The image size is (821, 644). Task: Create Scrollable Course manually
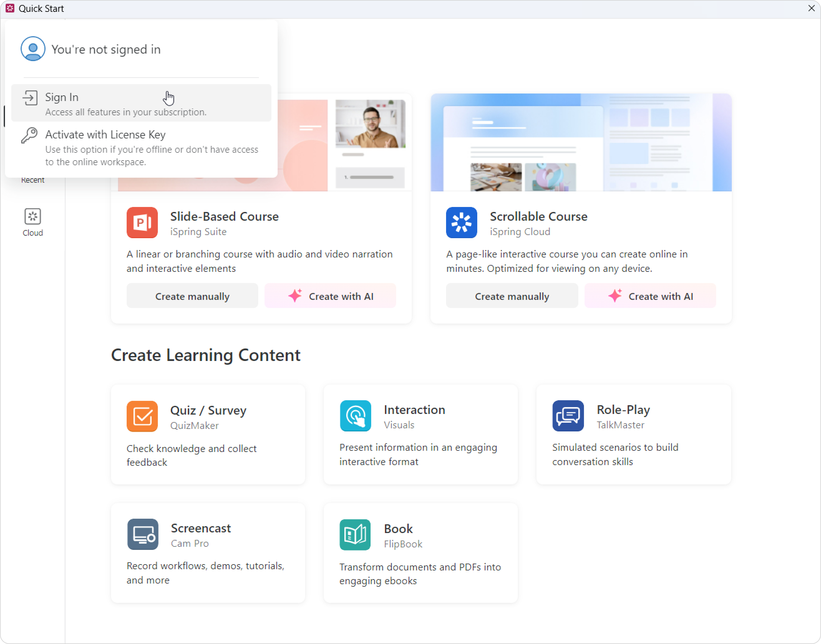tap(512, 296)
